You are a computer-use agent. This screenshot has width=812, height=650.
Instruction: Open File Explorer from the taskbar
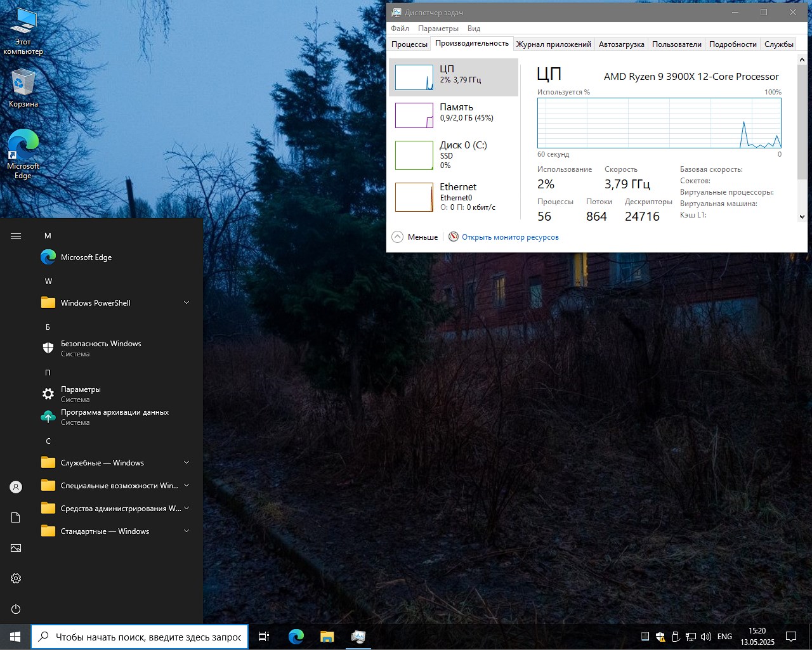click(x=327, y=637)
